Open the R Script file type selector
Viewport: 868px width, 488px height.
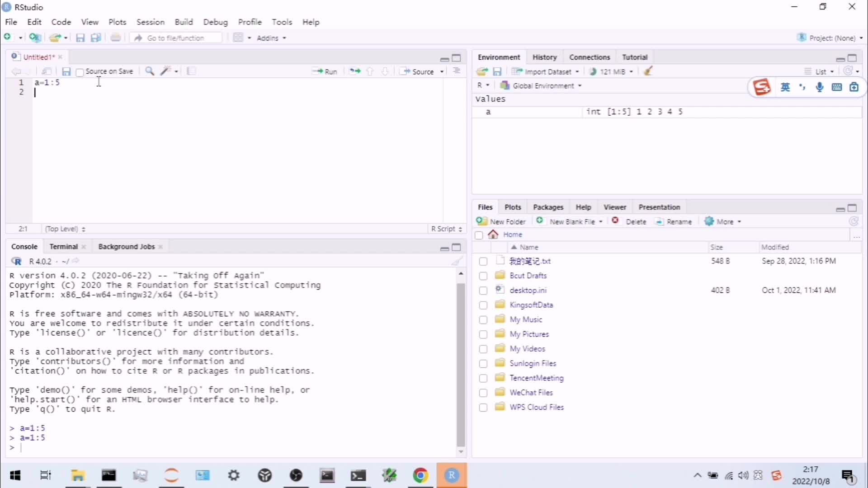click(x=447, y=229)
